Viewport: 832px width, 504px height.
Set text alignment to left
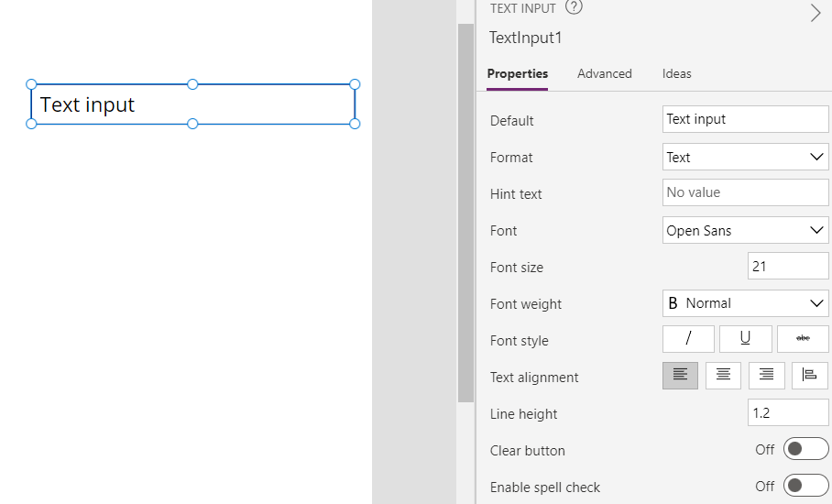680,376
